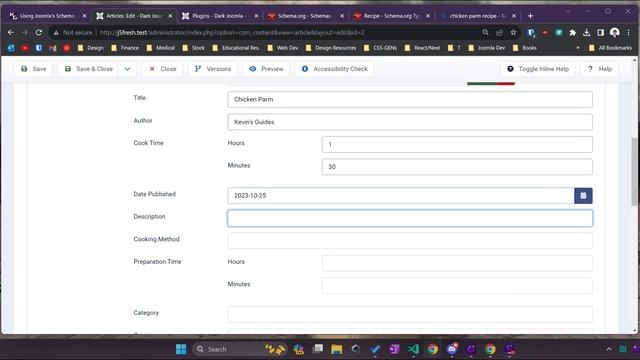Open the YouTube bookmark icon
The width and height of the screenshot is (640, 360).
pyautogui.click(x=25, y=48)
